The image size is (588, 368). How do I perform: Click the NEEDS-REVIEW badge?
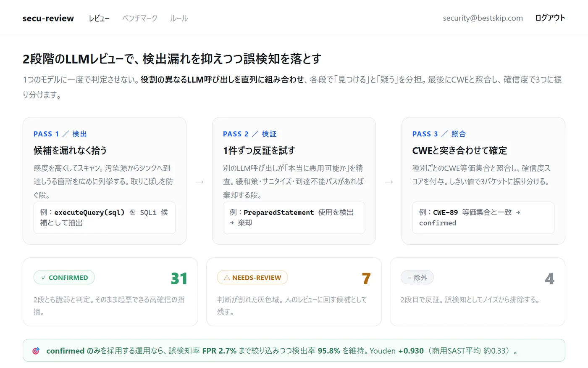tap(252, 278)
